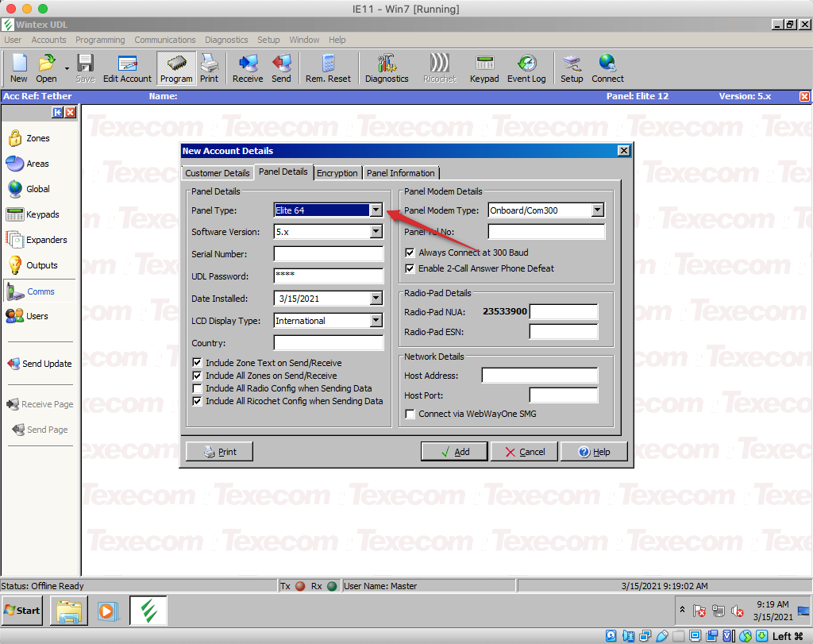Viewport: 813px width, 644px height.
Task: Uncheck Always Connect at 300 Baud
Action: pyautogui.click(x=410, y=253)
